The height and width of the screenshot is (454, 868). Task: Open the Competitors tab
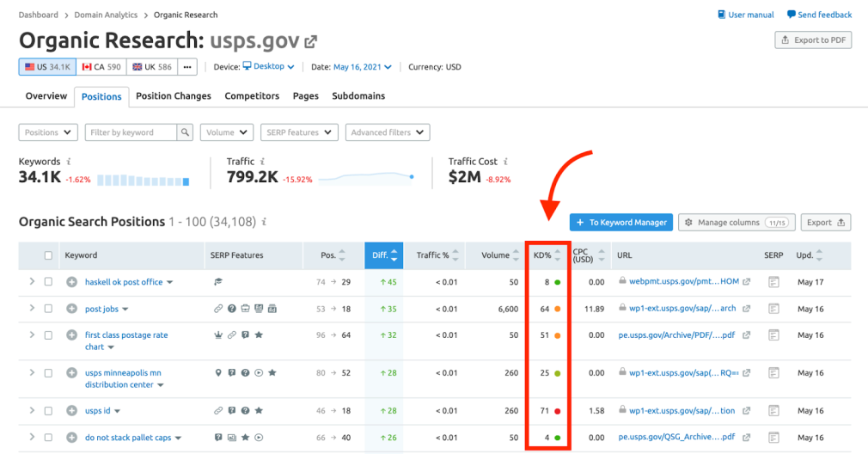click(x=252, y=96)
